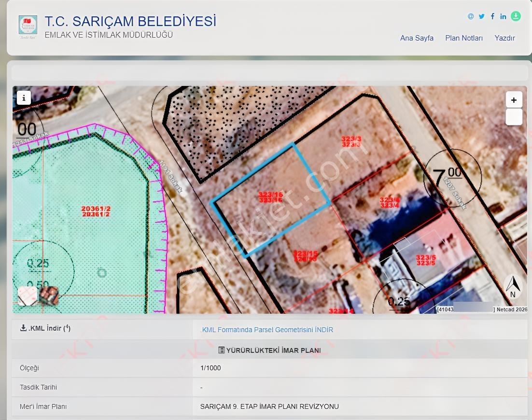
Task: Click SARIÇAM 9. ETAP İMAR PLANI REVİZYONU
Action: pyautogui.click(x=269, y=406)
